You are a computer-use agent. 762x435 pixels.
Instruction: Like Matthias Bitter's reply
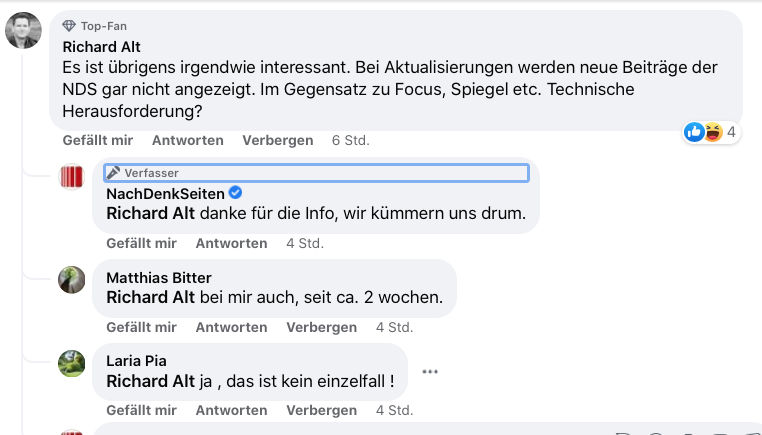pyautogui.click(x=141, y=328)
